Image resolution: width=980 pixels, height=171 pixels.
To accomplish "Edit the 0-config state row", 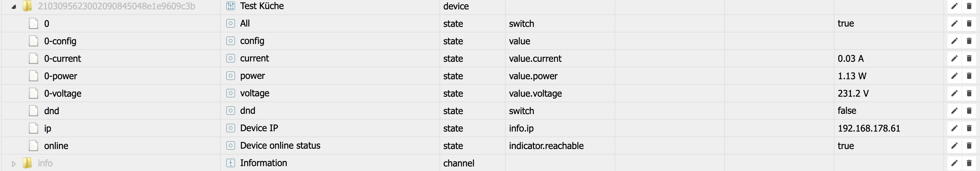I will pyautogui.click(x=954, y=41).
